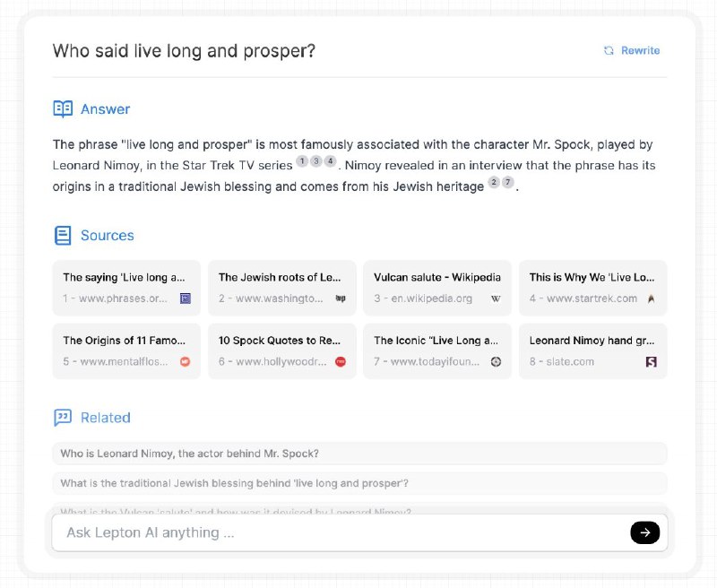Click the Slate favicon on source 8
This screenshot has width=717, height=588.
coord(652,361)
